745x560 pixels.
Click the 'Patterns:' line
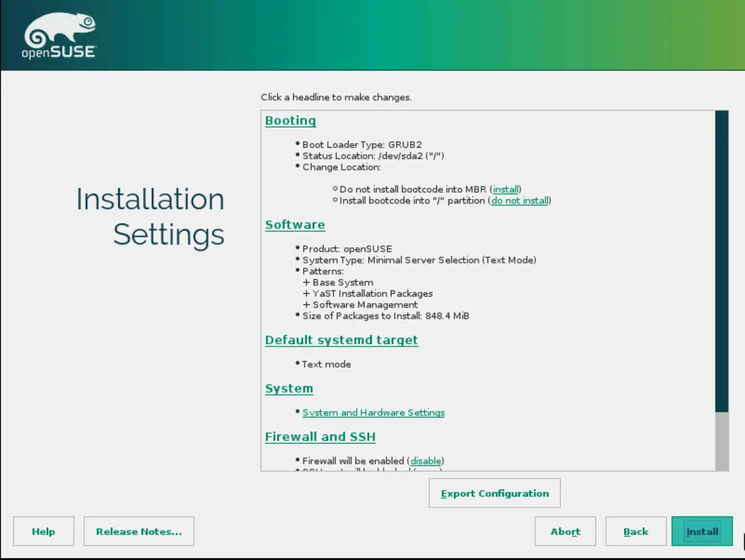(323, 271)
